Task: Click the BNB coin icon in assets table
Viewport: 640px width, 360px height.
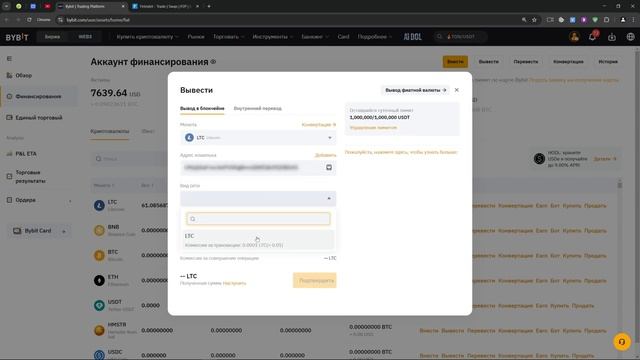Action: [99, 230]
